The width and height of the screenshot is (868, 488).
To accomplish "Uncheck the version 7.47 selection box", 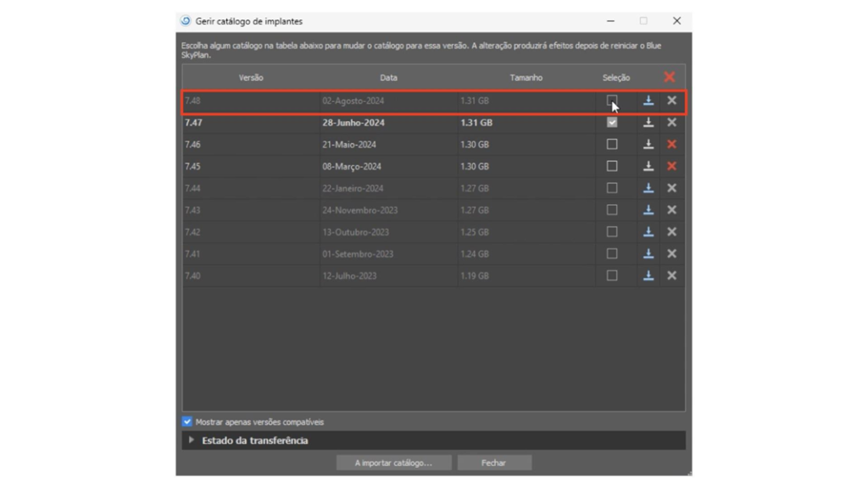I will [612, 123].
